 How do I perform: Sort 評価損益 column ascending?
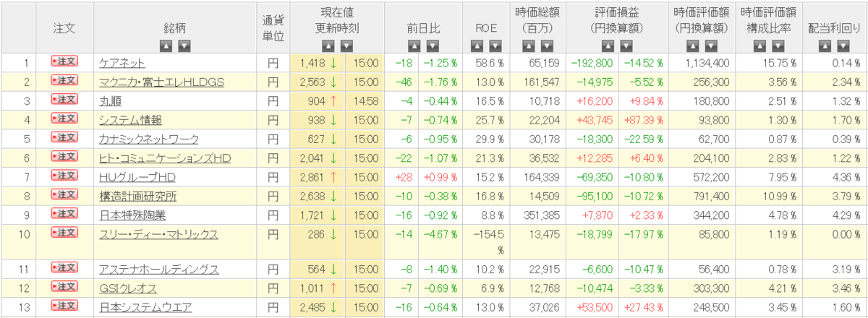coord(607,46)
